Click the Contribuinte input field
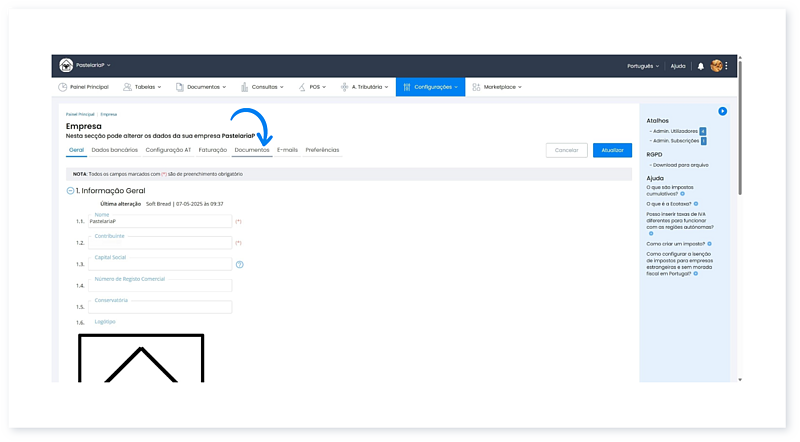Image resolution: width=800 pixels, height=442 pixels. pyautogui.click(x=160, y=243)
